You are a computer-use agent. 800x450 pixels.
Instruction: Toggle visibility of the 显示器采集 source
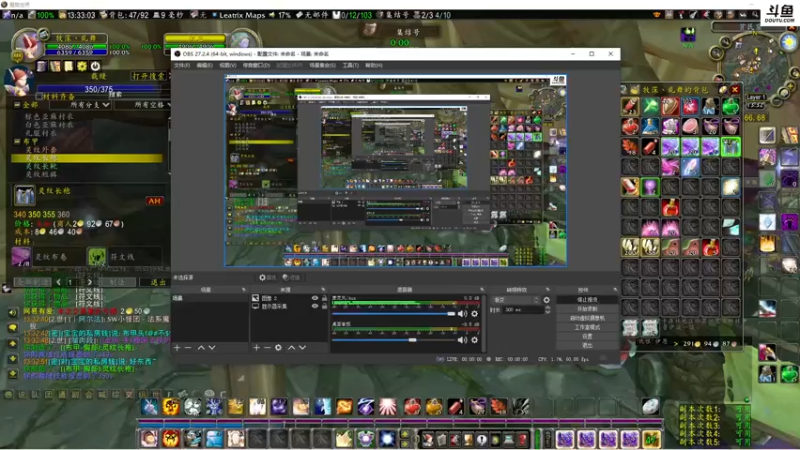(315, 306)
